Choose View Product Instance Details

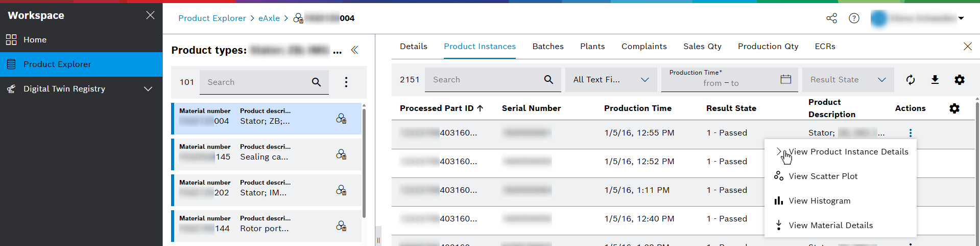[841, 152]
